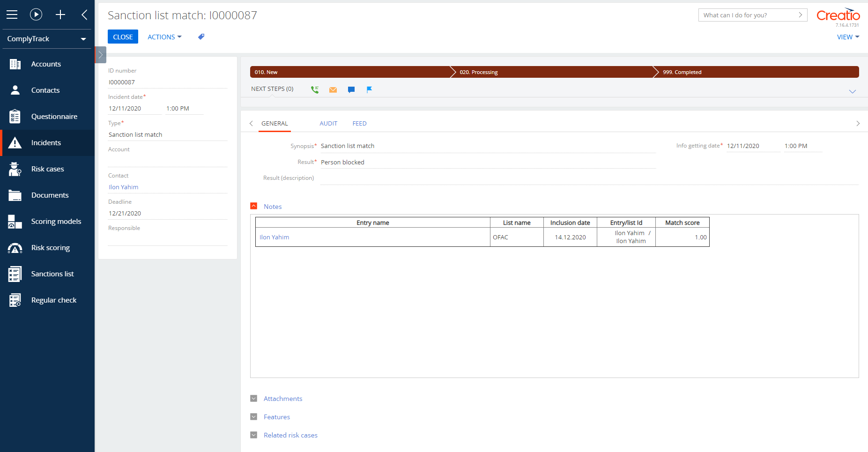The width and height of the screenshot is (868, 452).
Task: Open the Incidents section in sidebar
Action: [45, 142]
